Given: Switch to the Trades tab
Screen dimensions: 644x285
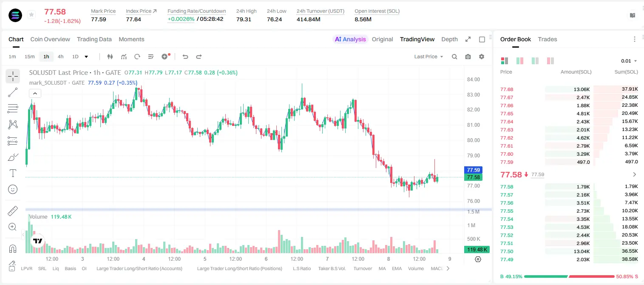Looking at the screenshot, I should 548,39.
